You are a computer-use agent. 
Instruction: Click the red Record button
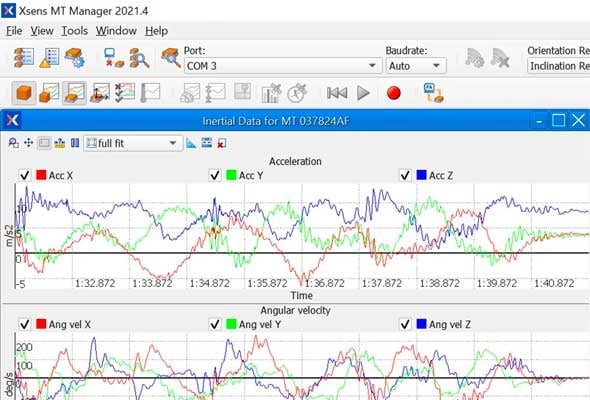point(394,93)
